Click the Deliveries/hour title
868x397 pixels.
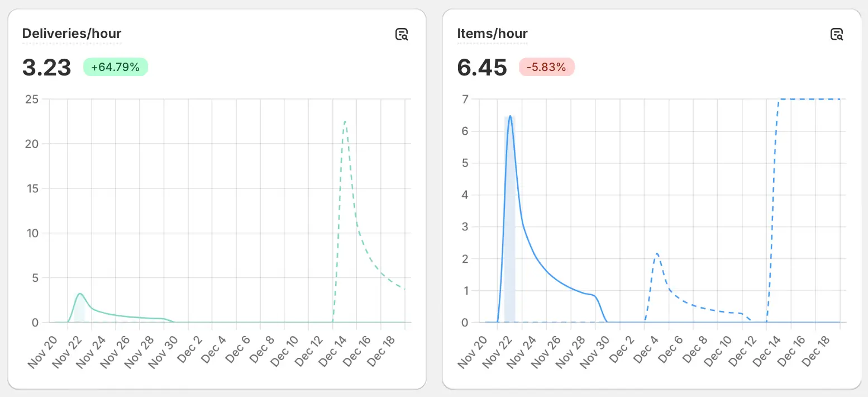tap(71, 34)
